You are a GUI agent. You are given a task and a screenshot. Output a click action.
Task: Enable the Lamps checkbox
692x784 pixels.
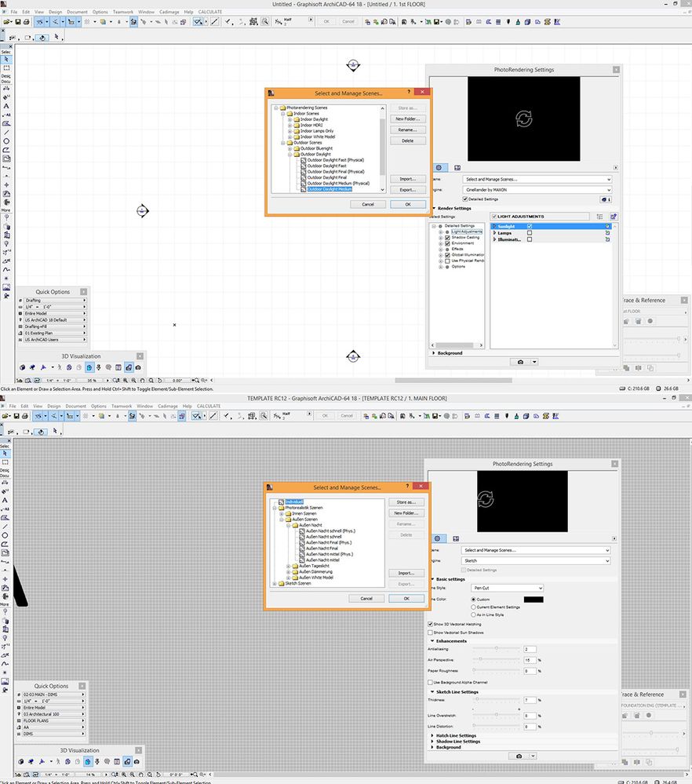530,233
